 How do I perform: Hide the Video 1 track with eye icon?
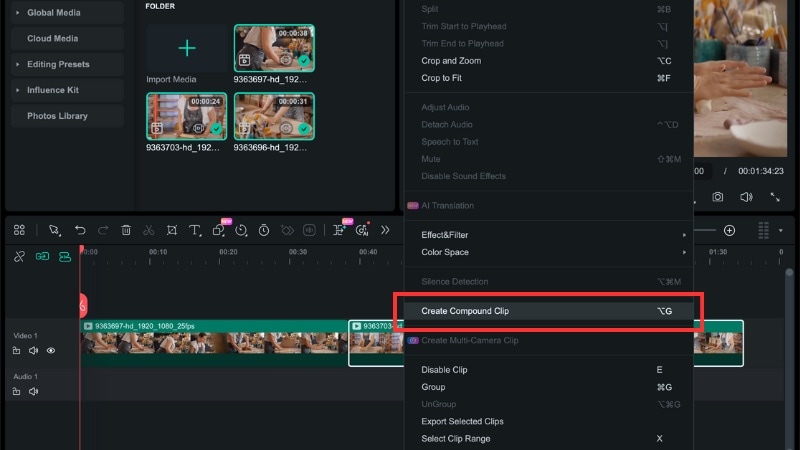pyautogui.click(x=51, y=351)
